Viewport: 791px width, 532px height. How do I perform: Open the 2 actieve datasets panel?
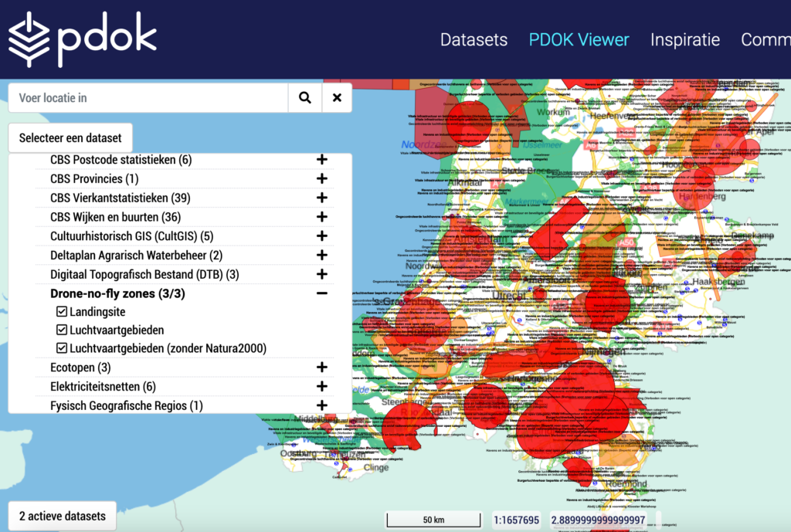coord(63,516)
